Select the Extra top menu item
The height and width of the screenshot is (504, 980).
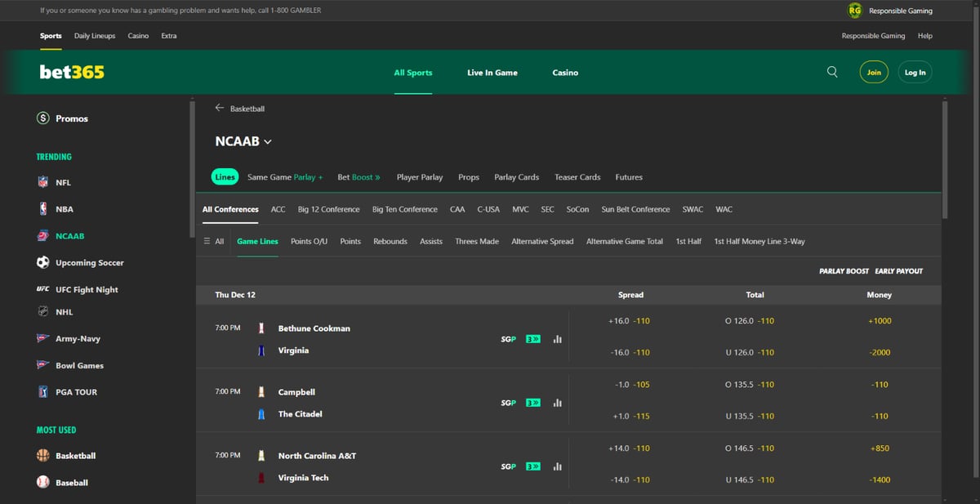pos(169,36)
